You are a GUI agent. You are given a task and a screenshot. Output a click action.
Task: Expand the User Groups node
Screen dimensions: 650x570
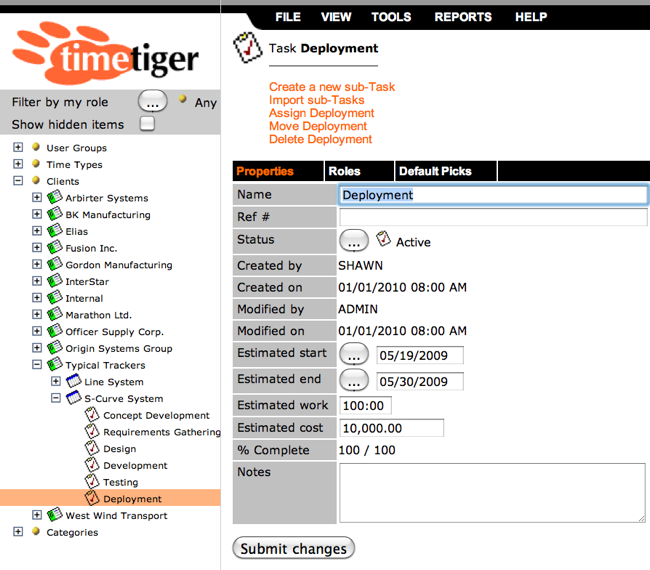(18, 147)
